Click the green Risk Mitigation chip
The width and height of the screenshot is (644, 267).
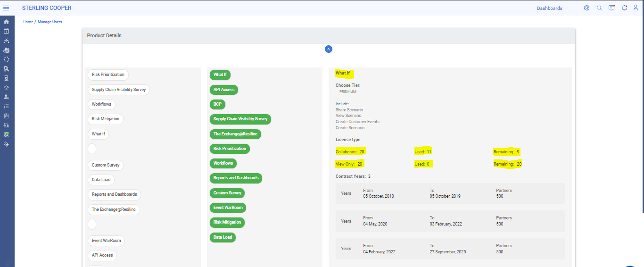[227, 222]
